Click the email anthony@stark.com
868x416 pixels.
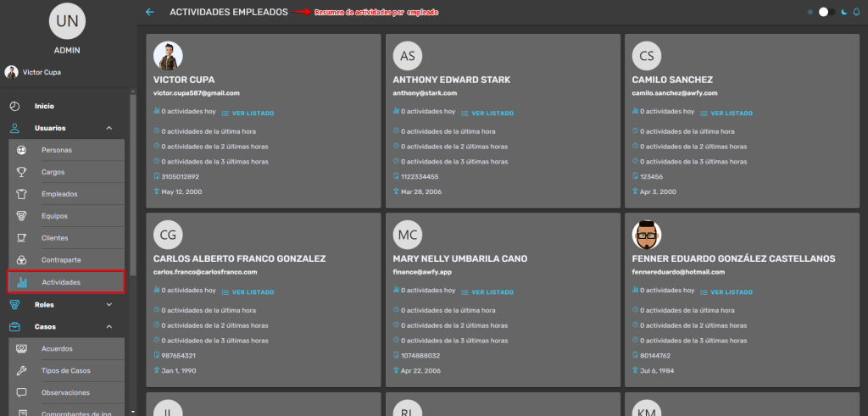(425, 93)
